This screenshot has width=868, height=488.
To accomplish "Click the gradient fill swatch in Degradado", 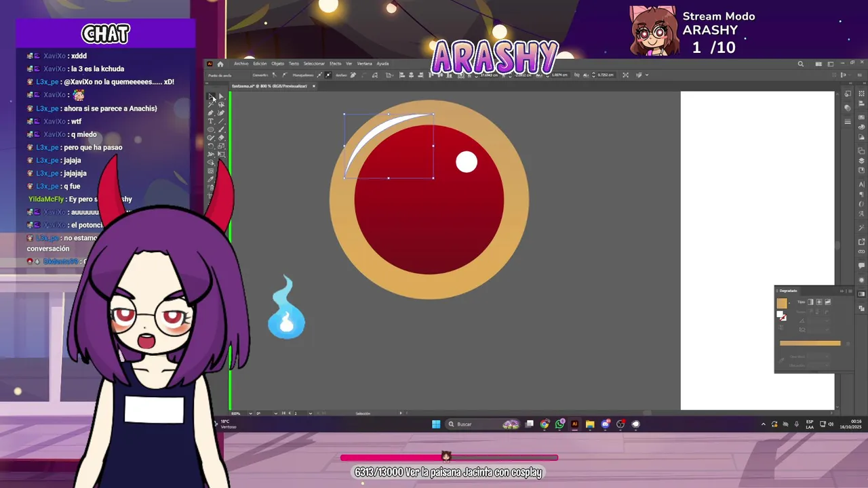I will [x=782, y=303].
